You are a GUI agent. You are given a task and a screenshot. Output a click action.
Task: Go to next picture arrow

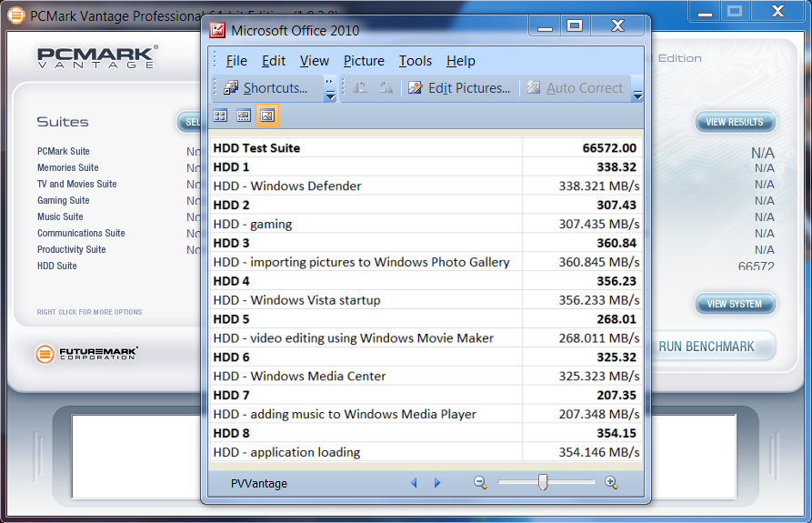coord(437,483)
